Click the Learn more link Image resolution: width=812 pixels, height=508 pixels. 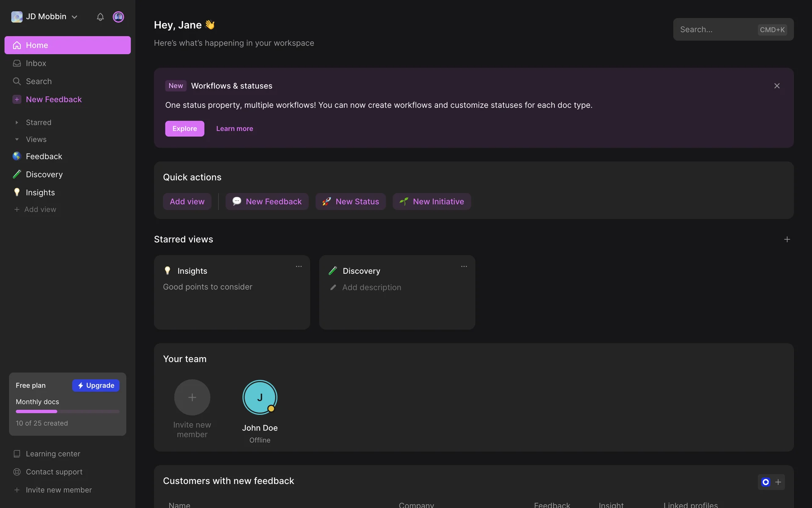pyautogui.click(x=234, y=129)
